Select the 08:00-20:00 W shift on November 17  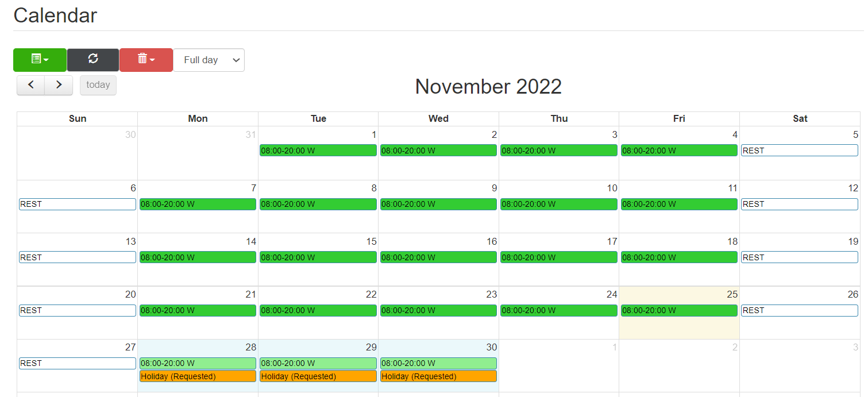pyautogui.click(x=558, y=257)
